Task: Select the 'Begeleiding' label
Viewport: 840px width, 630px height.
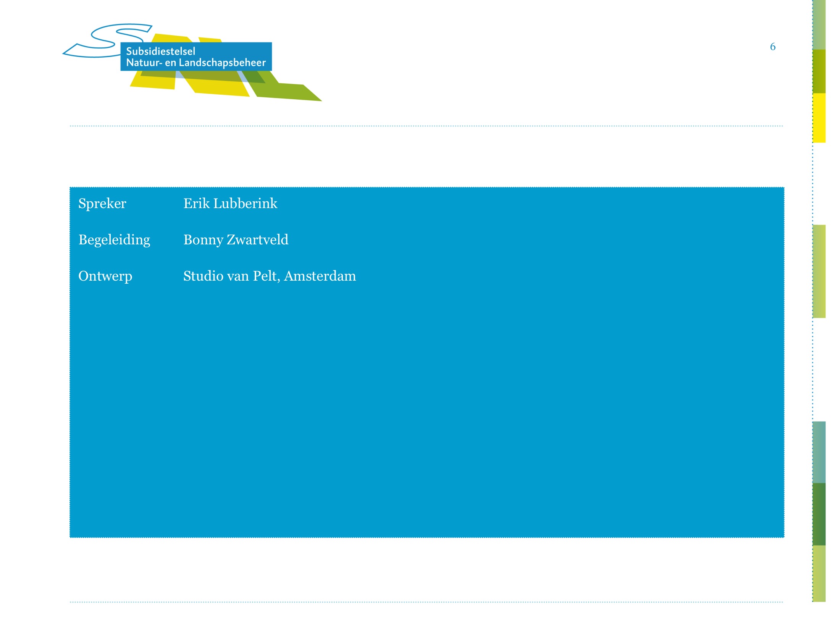Action: 114,240
